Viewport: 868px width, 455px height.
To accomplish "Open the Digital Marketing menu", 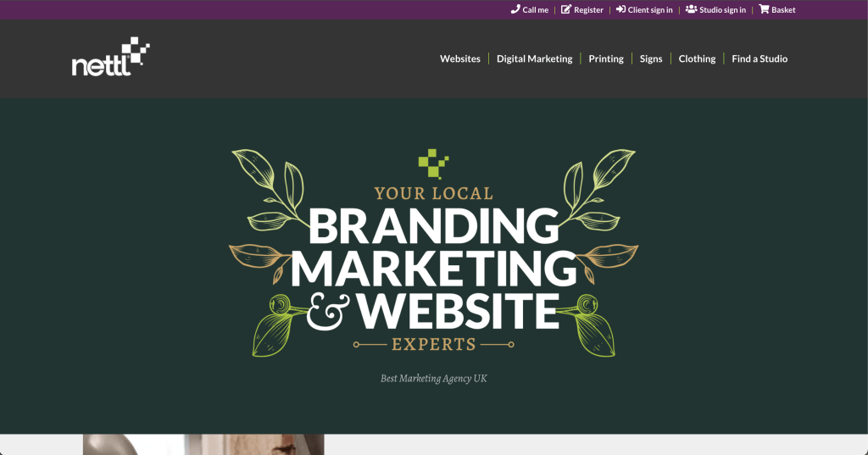I will click(x=534, y=58).
